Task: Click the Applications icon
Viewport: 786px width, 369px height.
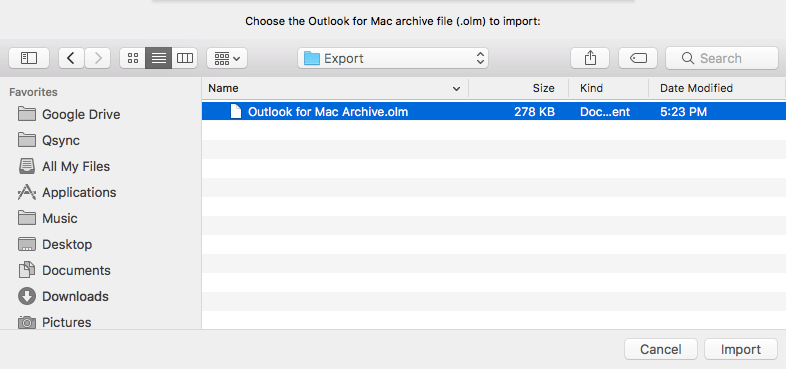Action: coord(27,192)
